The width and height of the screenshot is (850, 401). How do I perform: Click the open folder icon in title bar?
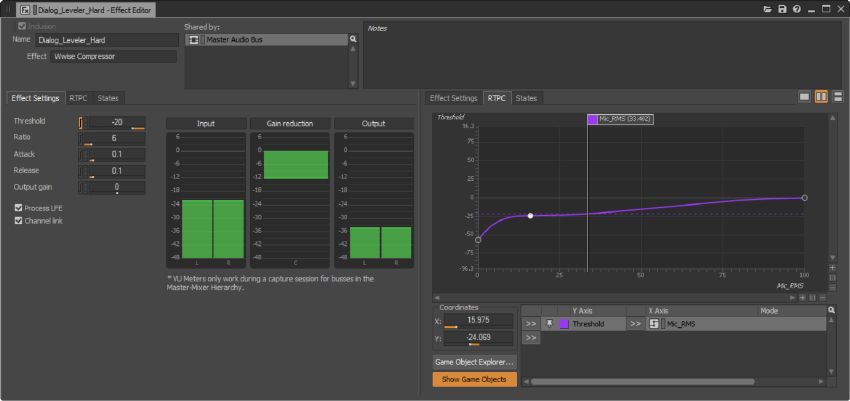tap(767, 8)
